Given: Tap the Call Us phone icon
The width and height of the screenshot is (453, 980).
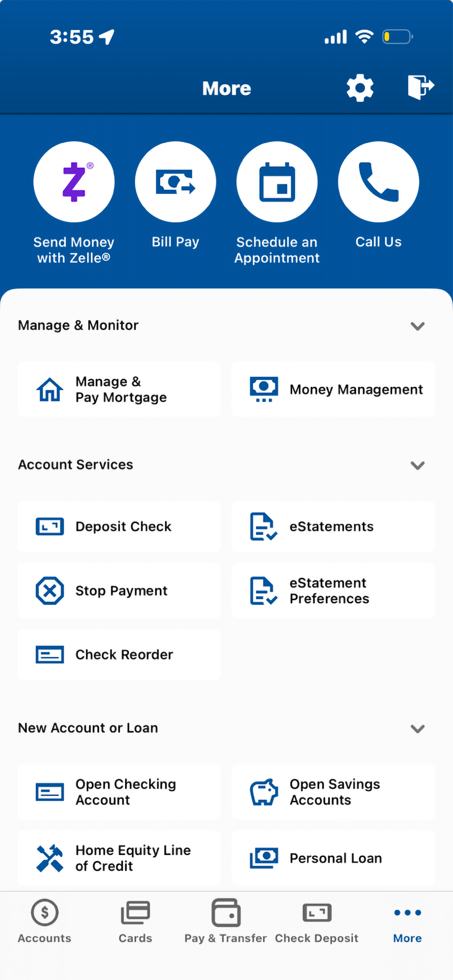Looking at the screenshot, I should tap(379, 181).
